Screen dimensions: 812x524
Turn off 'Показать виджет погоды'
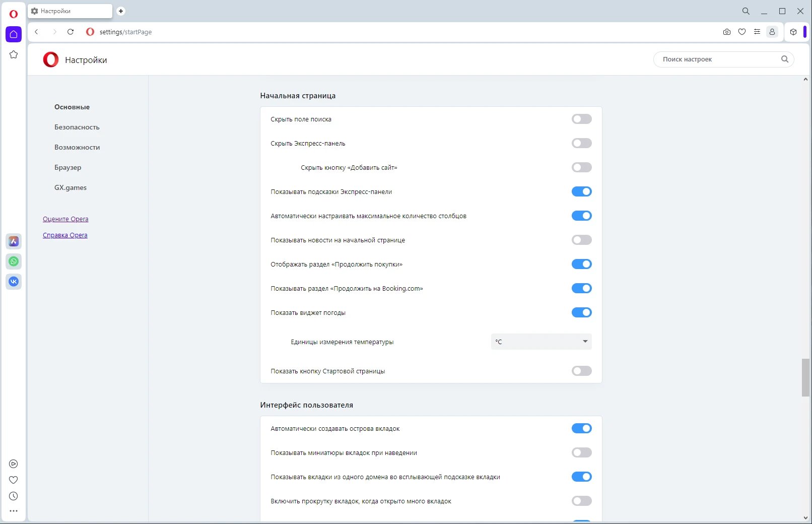(582, 312)
